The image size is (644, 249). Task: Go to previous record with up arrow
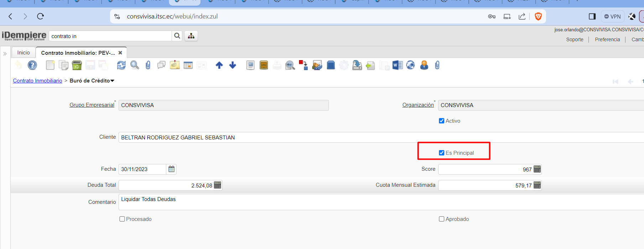(x=219, y=65)
